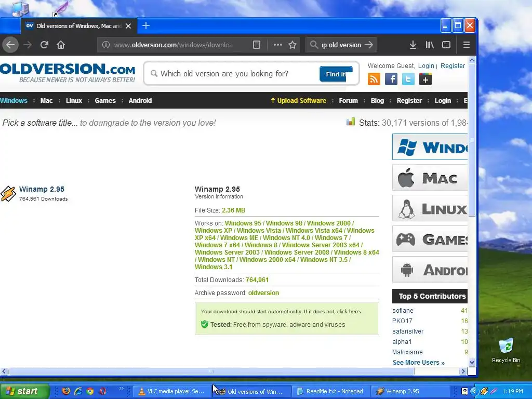Open page actions three-dot menu
The height and width of the screenshot is (399, 532).
click(277, 45)
